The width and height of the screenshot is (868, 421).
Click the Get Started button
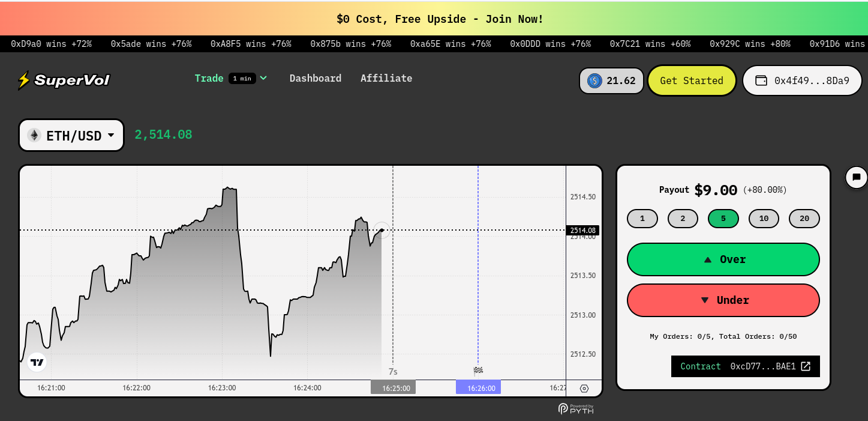pos(692,80)
